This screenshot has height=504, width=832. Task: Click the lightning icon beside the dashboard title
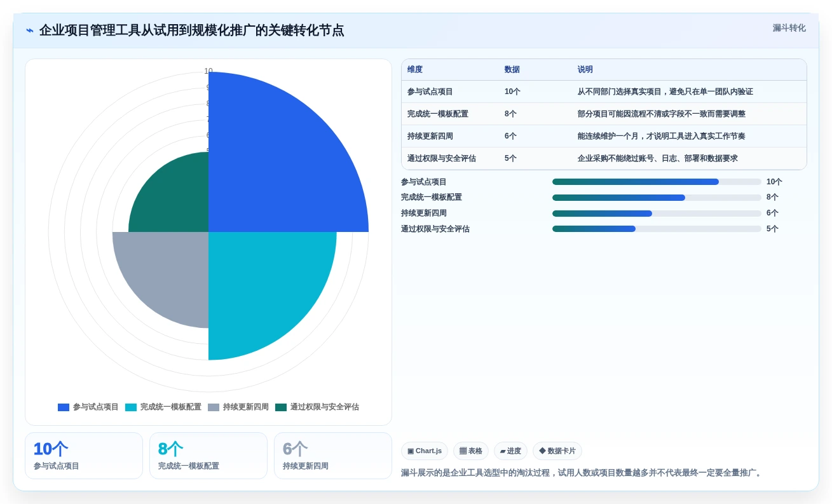[x=30, y=31]
